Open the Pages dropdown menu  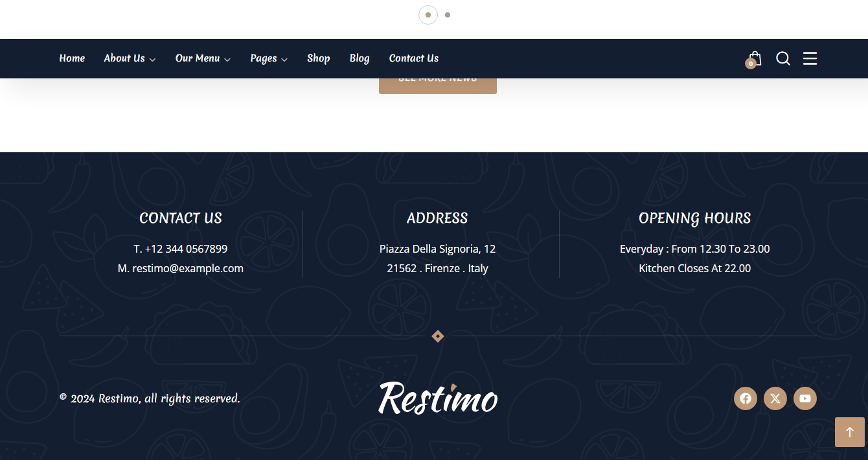tap(269, 58)
